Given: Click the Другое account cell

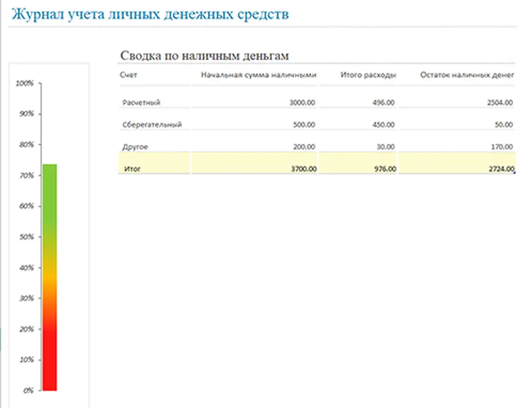Looking at the screenshot, I should coord(135,147).
